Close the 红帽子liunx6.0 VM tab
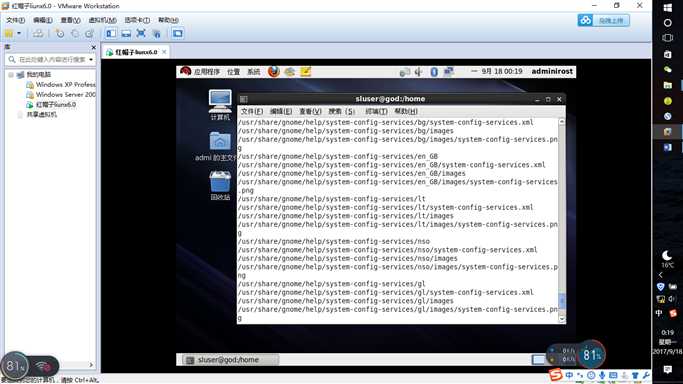The height and width of the screenshot is (384, 683). coord(164,52)
